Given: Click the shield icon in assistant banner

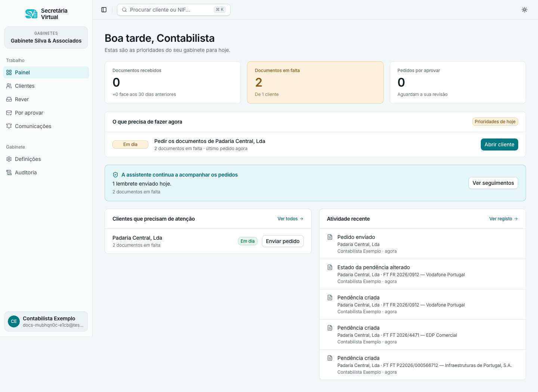Looking at the screenshot, I should pos(115,175).
